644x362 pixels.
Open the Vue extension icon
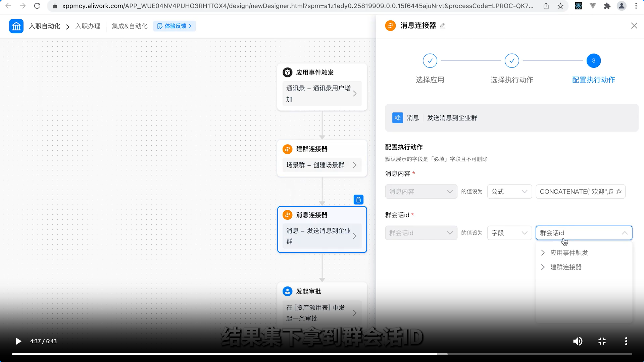[593, 6]
